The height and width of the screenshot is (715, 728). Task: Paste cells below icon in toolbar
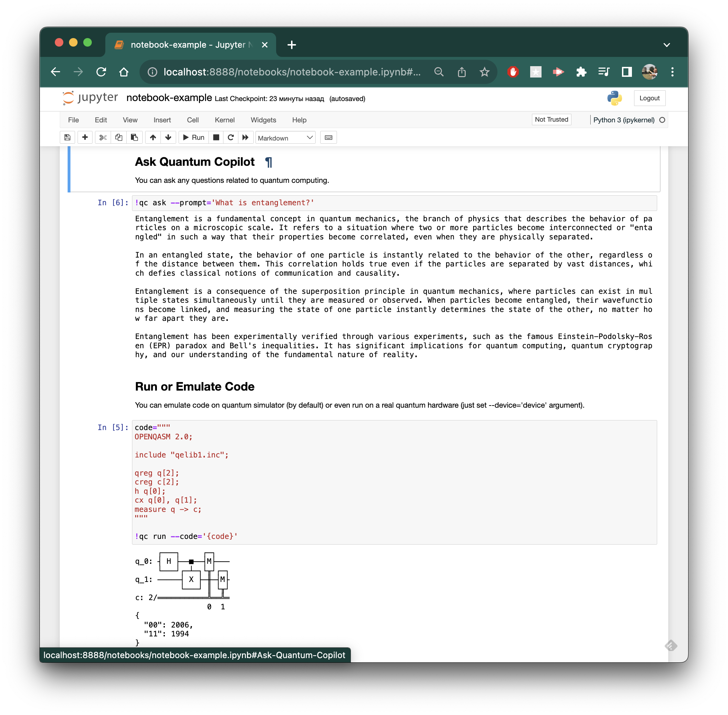[x=134, y=137]
